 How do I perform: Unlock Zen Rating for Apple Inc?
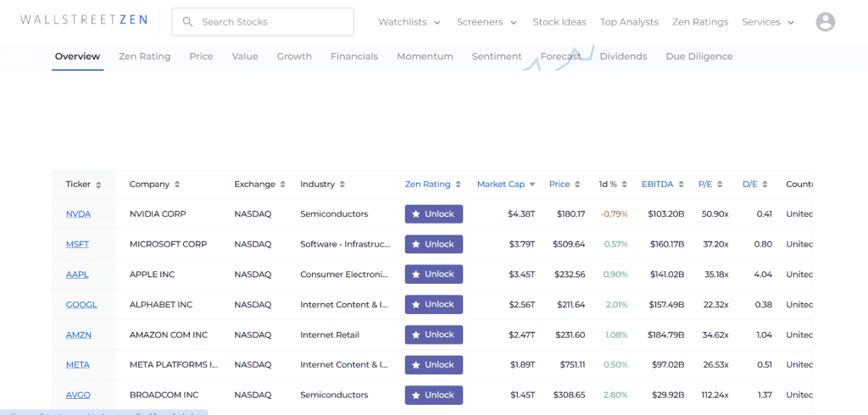[x=433, y=274]
